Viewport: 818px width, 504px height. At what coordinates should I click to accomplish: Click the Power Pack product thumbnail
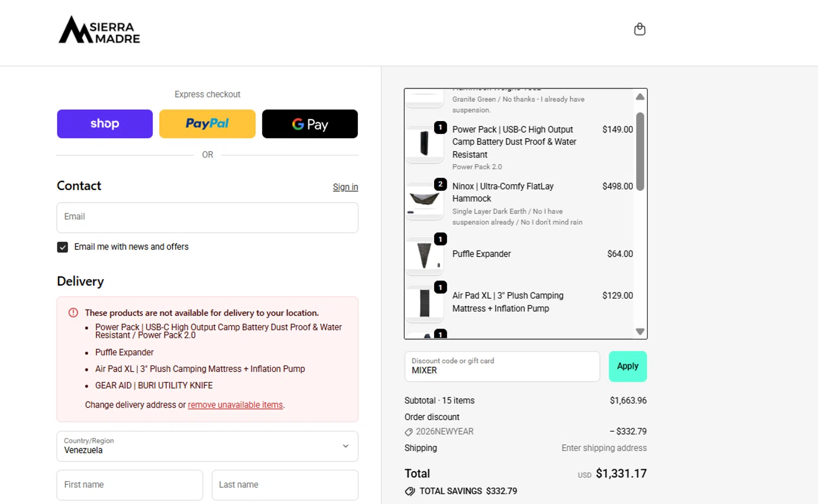click(x=424, y=144)
